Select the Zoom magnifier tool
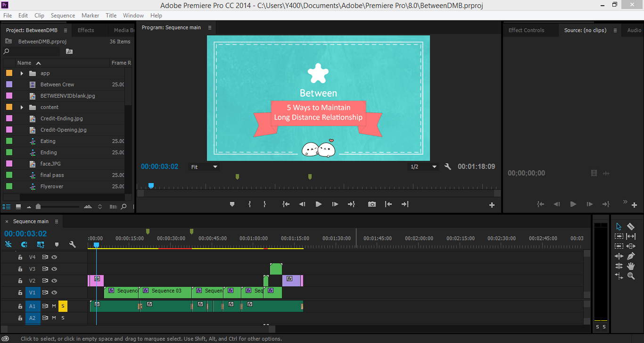644x343 pixels. (631, 276)
